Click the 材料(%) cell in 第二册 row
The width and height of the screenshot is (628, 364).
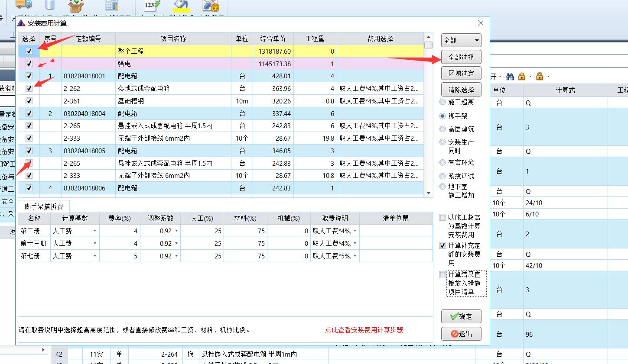245,231
